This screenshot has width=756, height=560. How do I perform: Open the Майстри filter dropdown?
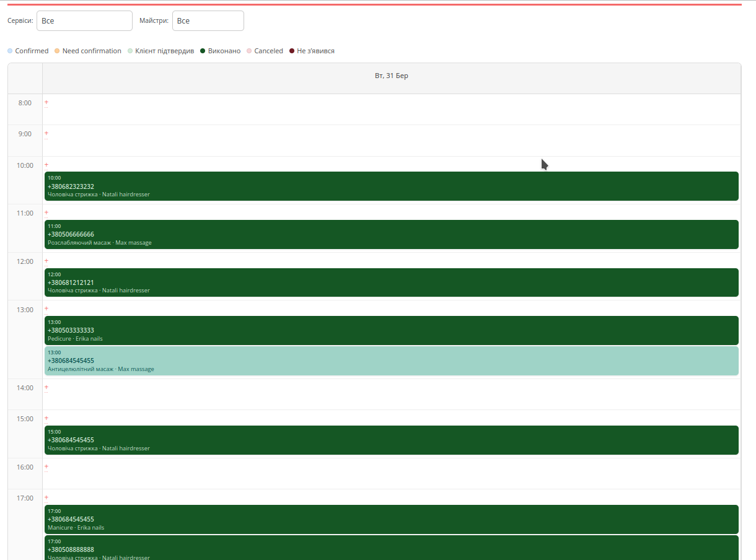pos(208,20)
